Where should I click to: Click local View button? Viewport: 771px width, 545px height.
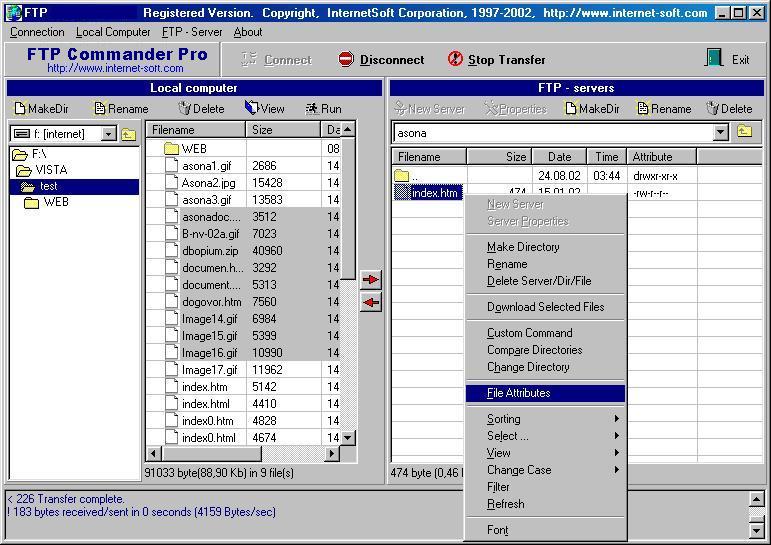coord(265,109)
